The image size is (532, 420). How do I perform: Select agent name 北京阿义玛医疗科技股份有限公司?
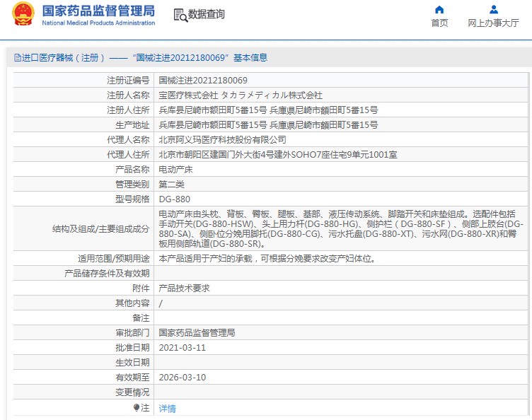(x=223, y=140)
